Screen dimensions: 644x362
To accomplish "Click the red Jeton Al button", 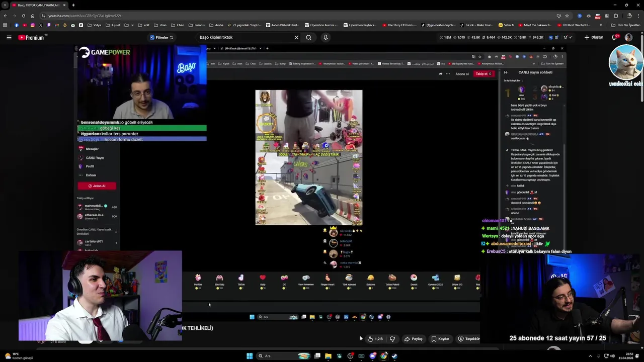I will tap(97, 186).
